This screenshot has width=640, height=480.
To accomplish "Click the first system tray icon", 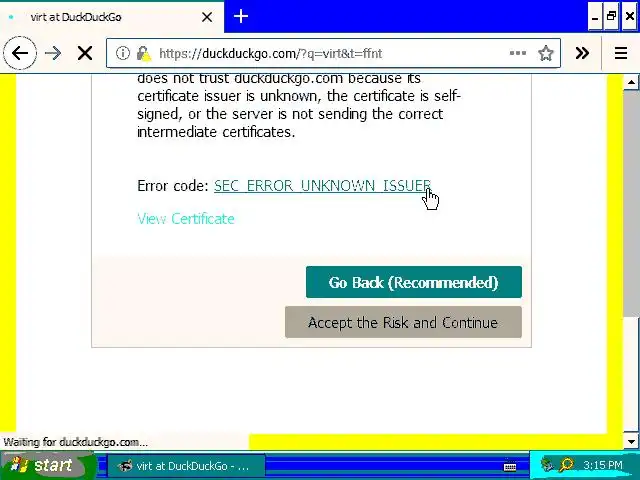I will tap(547, 464).
